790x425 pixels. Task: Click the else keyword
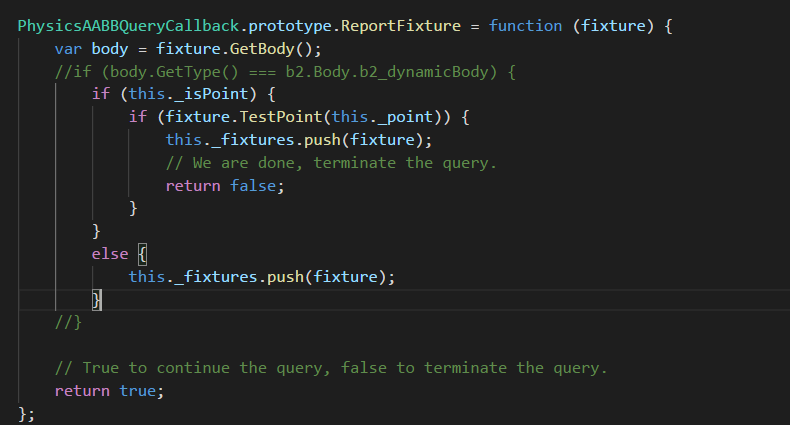110,254
